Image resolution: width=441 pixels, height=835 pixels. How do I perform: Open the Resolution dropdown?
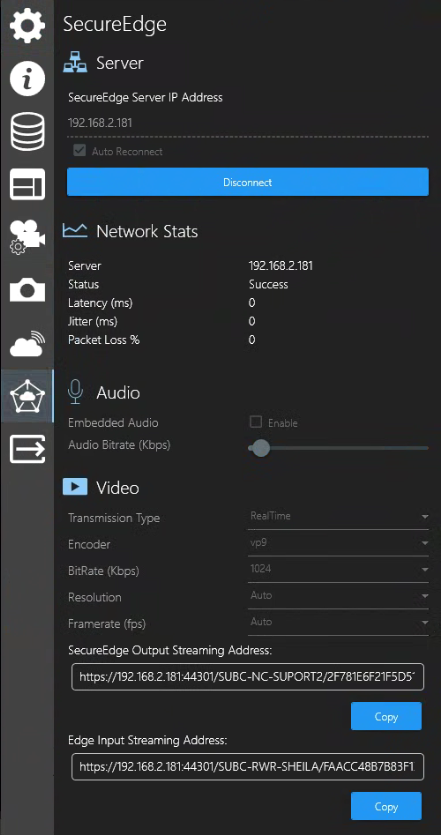338,596
